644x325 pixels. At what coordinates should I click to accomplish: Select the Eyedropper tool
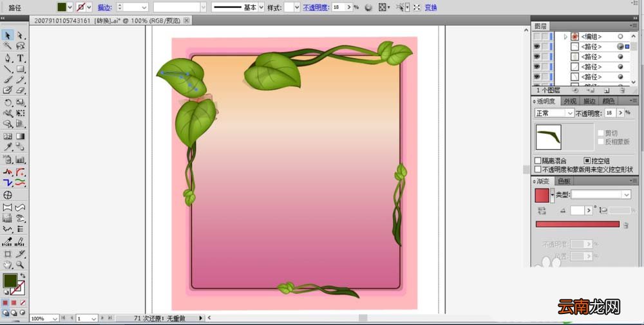[7, 147]
